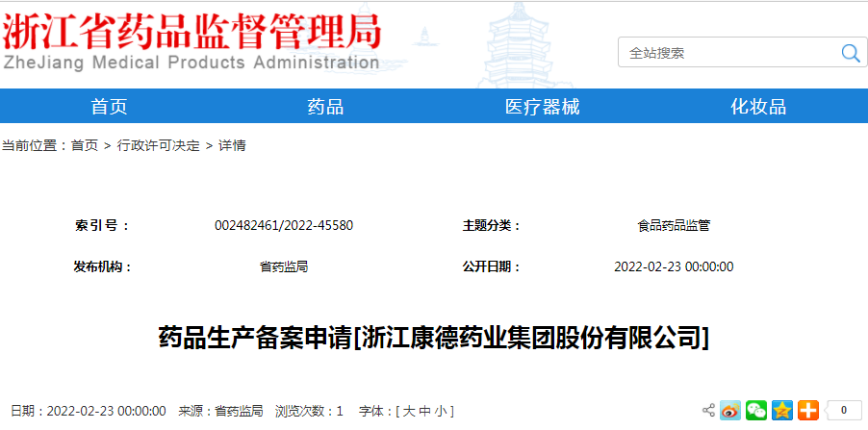Click public date 2022-02-23 00:00:00 value
Image resolution: width=868 pixels, height=430 pixels.
coord(674,266)
